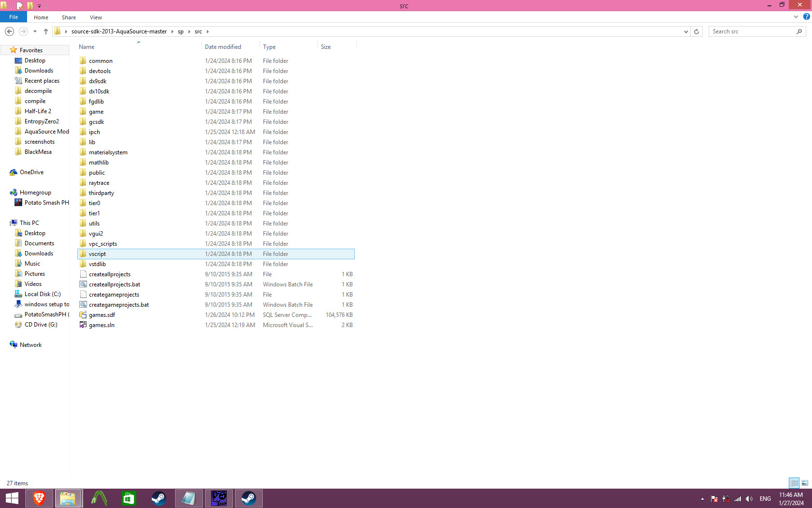Select the createallprojects.bat file icon
812x508 pixels.
click(x=83, y=284)
